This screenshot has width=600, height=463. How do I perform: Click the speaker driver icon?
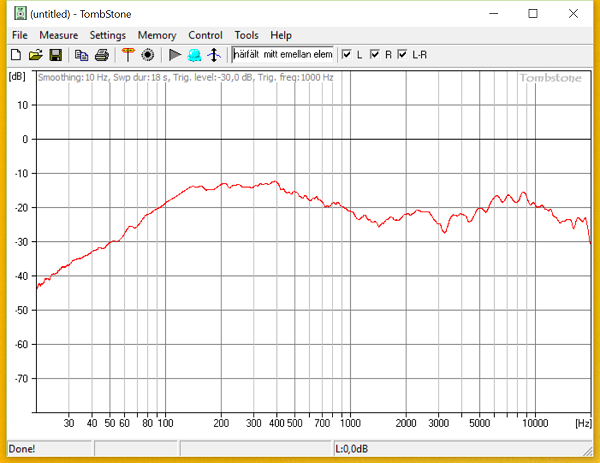click(x=148, y=55)
